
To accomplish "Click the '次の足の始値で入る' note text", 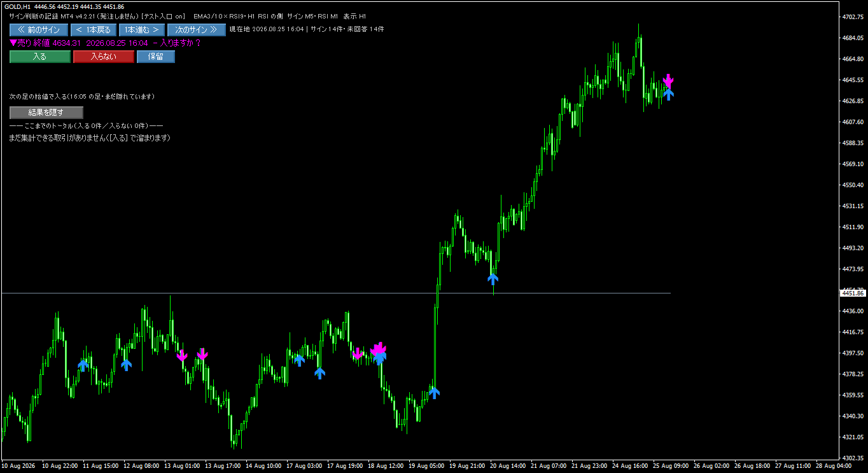I will 38,97.
